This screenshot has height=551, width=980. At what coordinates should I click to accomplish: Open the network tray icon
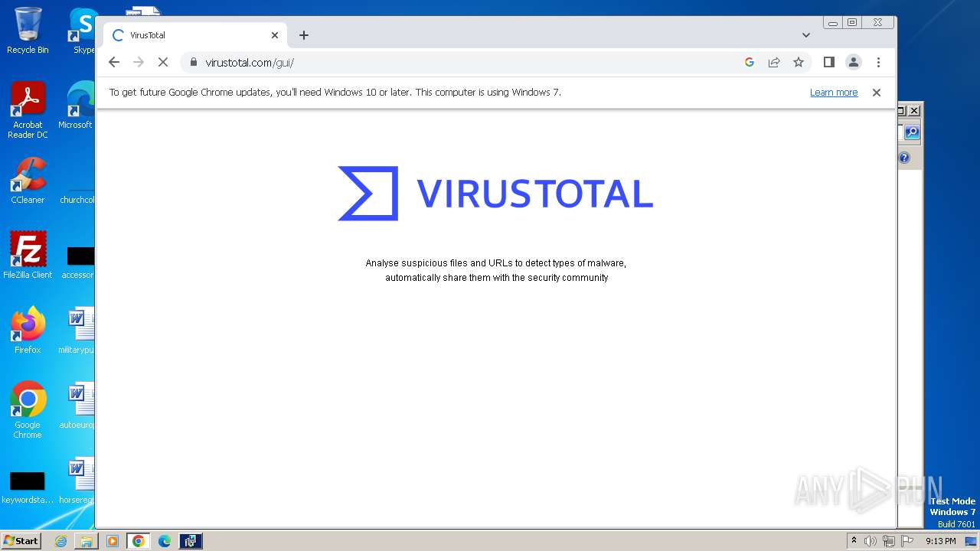pyautogui.click(x=888, y=541)
